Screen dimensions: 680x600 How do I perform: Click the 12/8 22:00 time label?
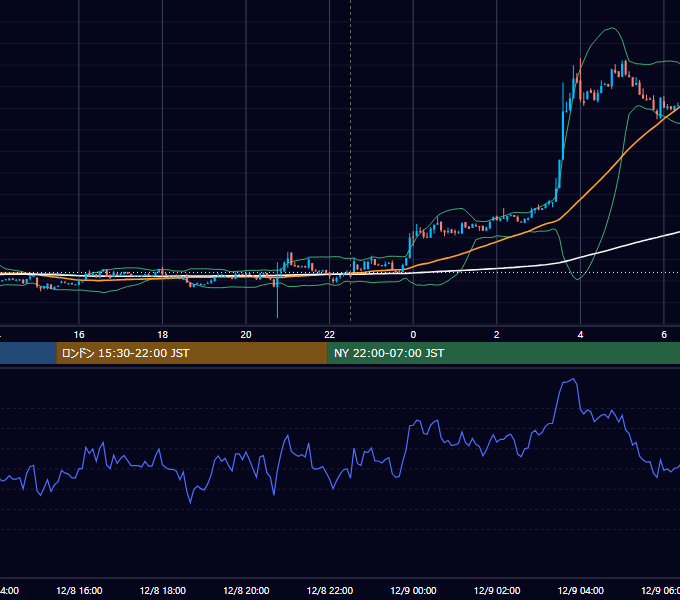point(330,590)
